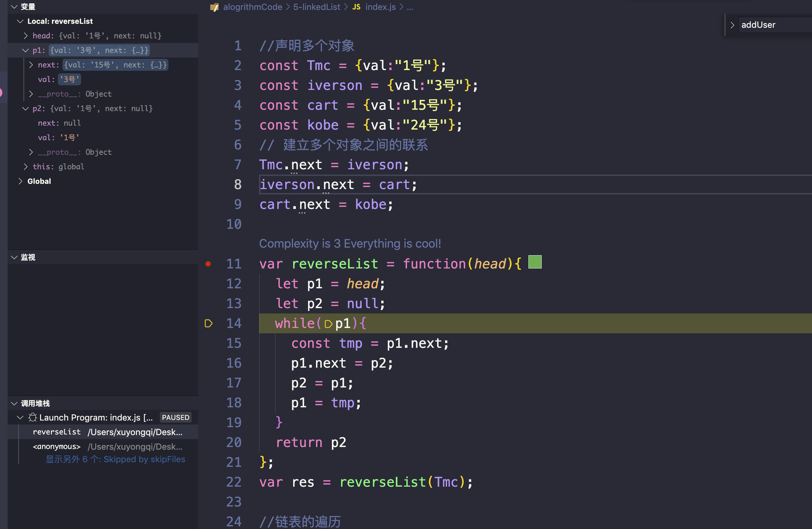The width and height of the screenshot is (812, 529).
Task: Click the folder icon in breadcrumb
Action: 214,7
